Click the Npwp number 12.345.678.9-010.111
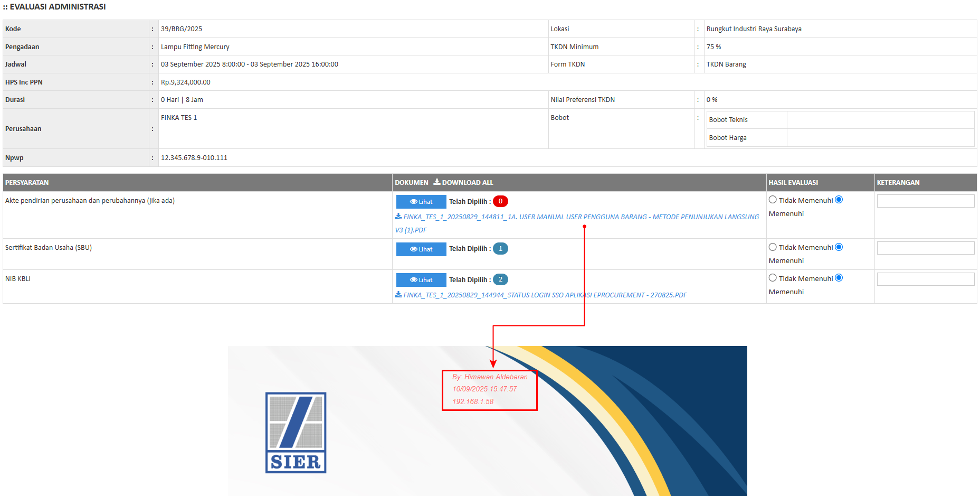The height and width of the screenshot is (496, 980). (x=194, y=158)
